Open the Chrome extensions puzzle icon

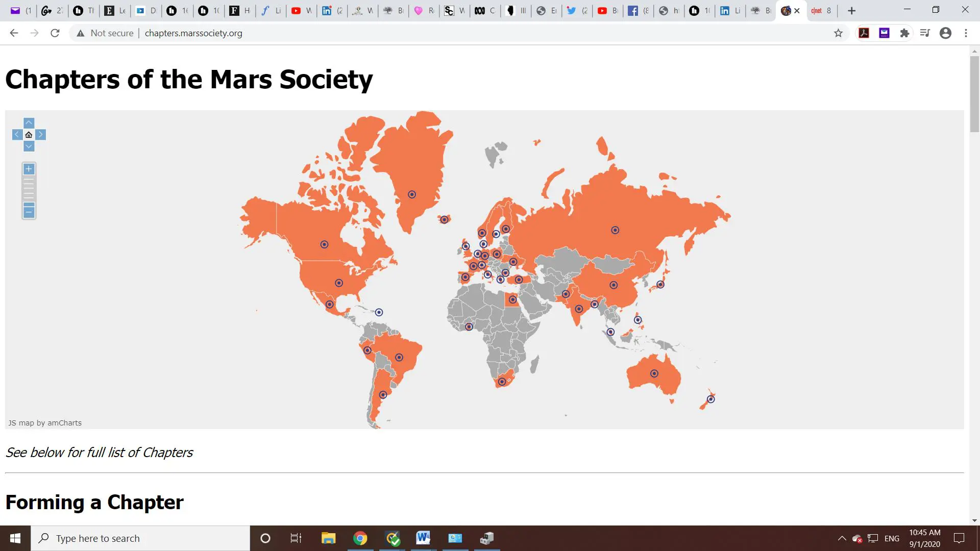pos(904,33)
